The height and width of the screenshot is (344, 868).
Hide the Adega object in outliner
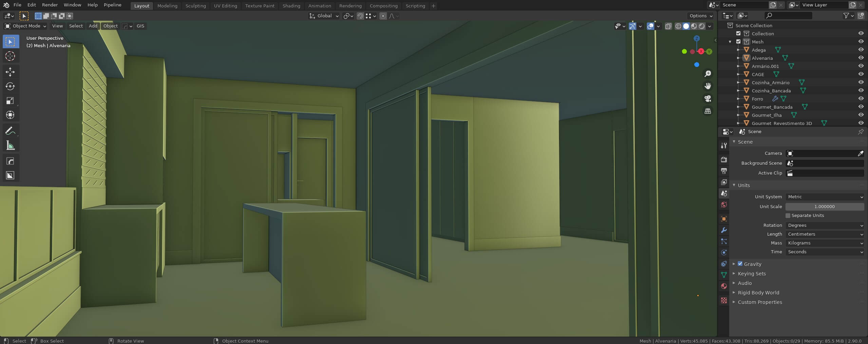tap(861, 50)
